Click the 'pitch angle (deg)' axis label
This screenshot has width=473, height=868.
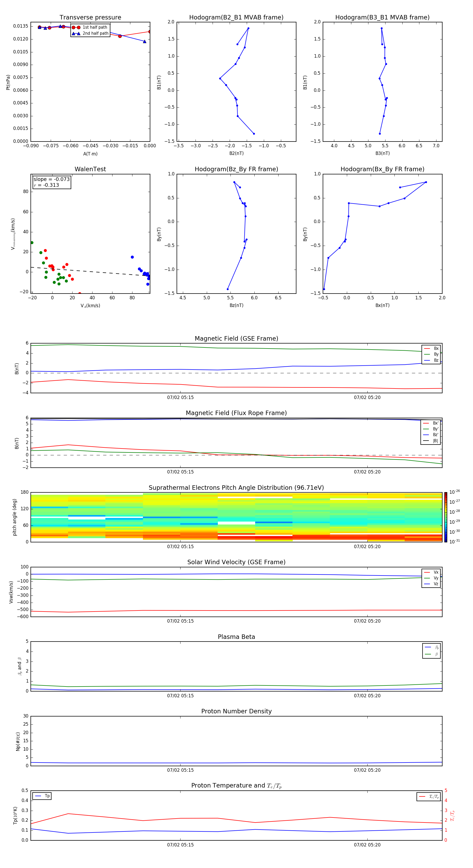point(14,517)
